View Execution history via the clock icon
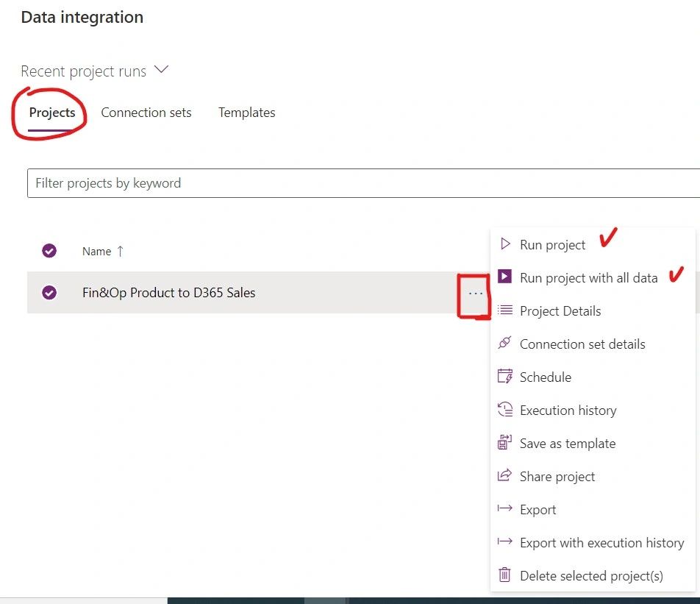Viewport: 700px width, 604px height. click(506, 410)
